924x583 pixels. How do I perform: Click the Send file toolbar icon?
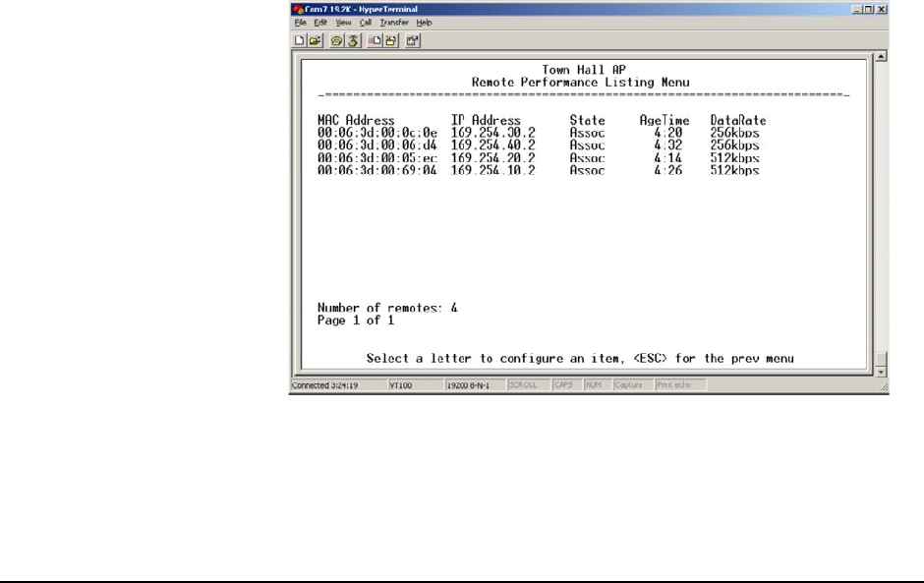coord(375,40)
